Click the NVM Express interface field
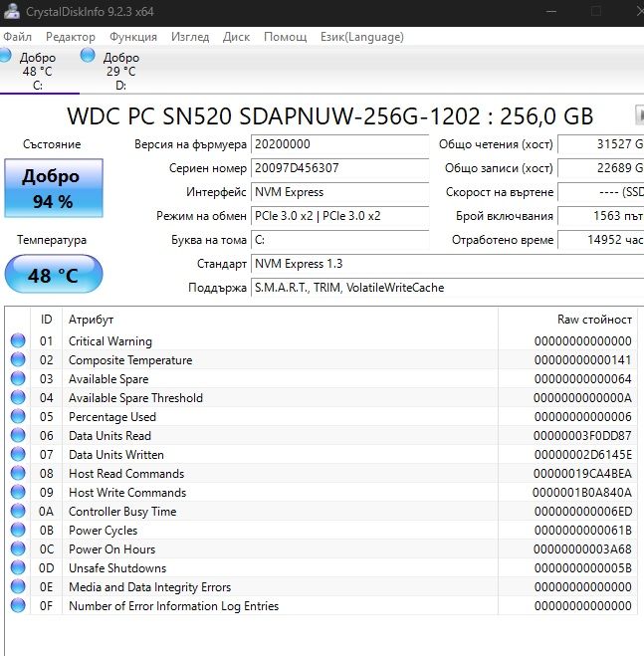This screenshot has width=644, height=656. (x=339, y=192)
